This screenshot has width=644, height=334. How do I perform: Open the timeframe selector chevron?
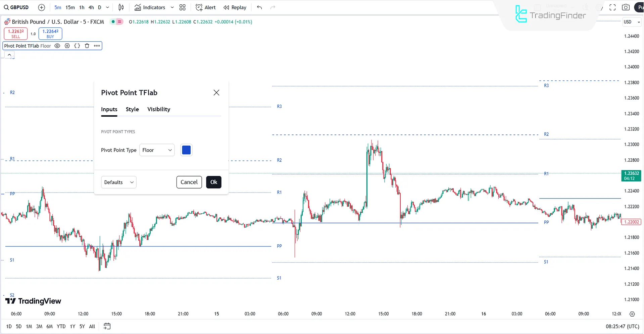click(x=107, y=7)
